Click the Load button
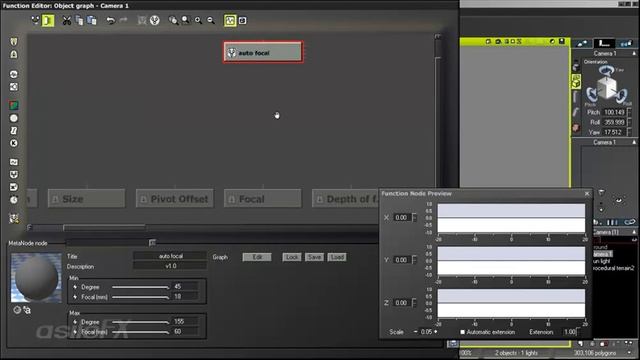Viewport: 640px width, 360px height. click(x=337, y=257)
